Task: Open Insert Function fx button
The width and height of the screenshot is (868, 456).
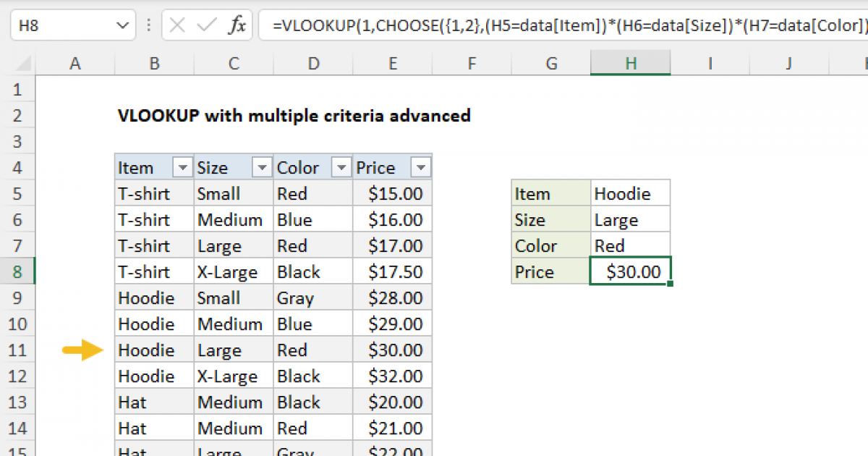Action: 237,26
